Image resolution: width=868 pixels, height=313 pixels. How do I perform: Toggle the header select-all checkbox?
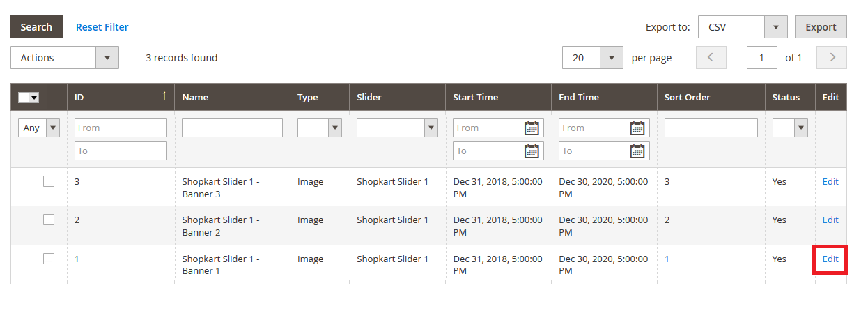click(24, 98)
